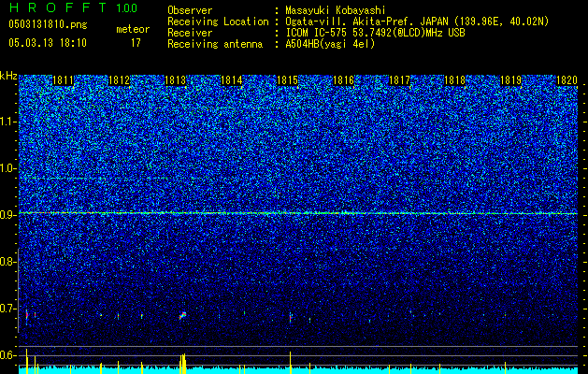
Task: Click the 1820 time marker
Action: pyautogui.click(x=566, y=80)
